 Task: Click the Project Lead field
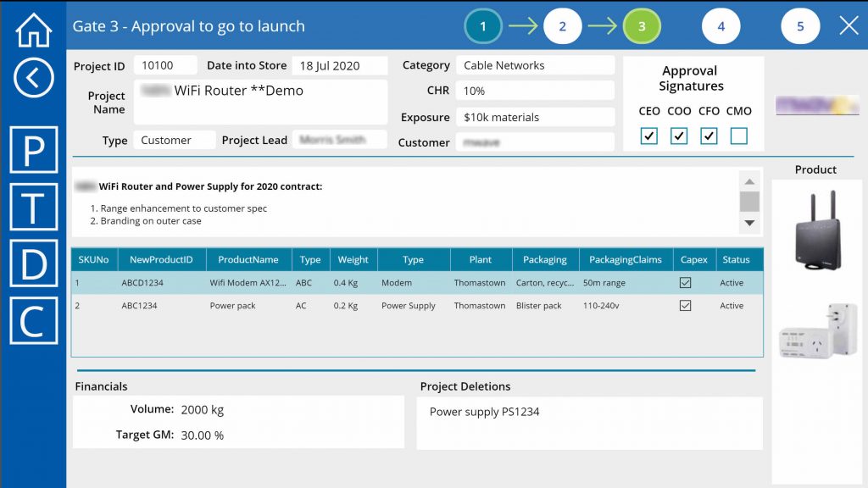click(x=340, y=140)
